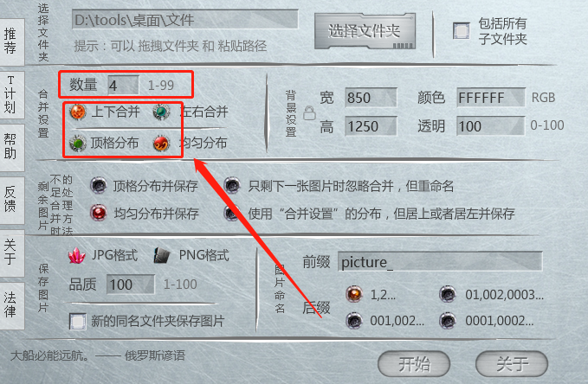
Task: Choose the 左右合并 teal orb option
Action: coord(162,112)
